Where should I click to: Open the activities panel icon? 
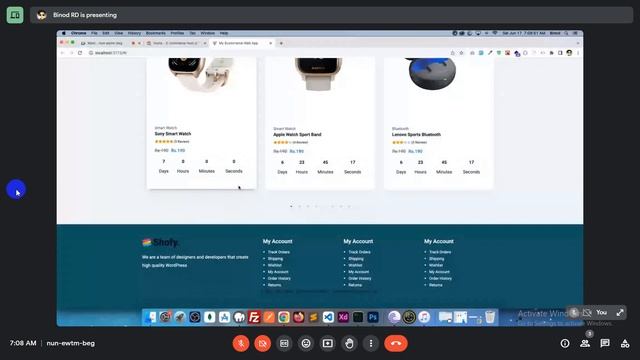(x=625, y=343)
